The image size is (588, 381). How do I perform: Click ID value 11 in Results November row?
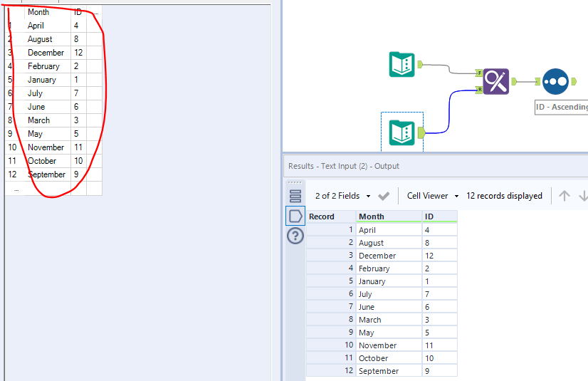tap(439, 345)
